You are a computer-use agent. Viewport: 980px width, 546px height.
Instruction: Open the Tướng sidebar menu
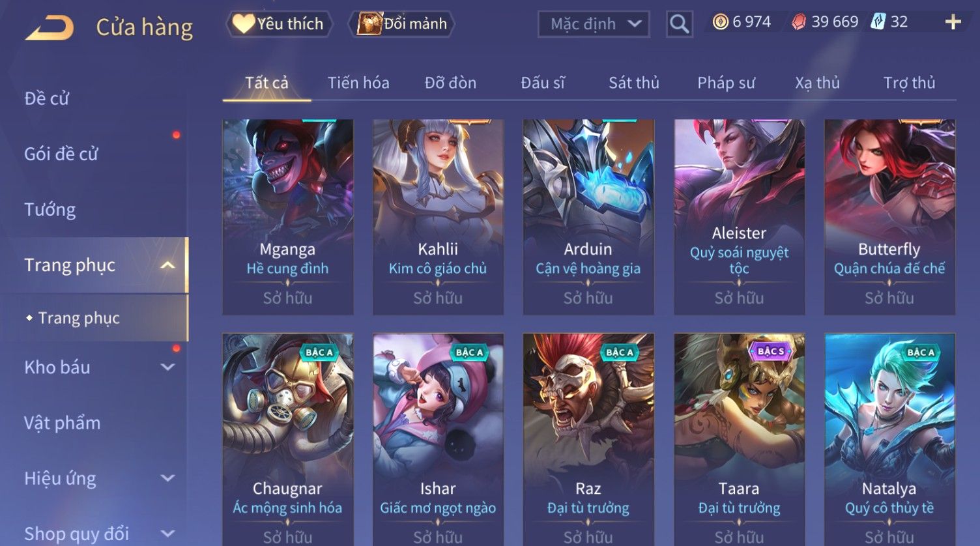50,210
